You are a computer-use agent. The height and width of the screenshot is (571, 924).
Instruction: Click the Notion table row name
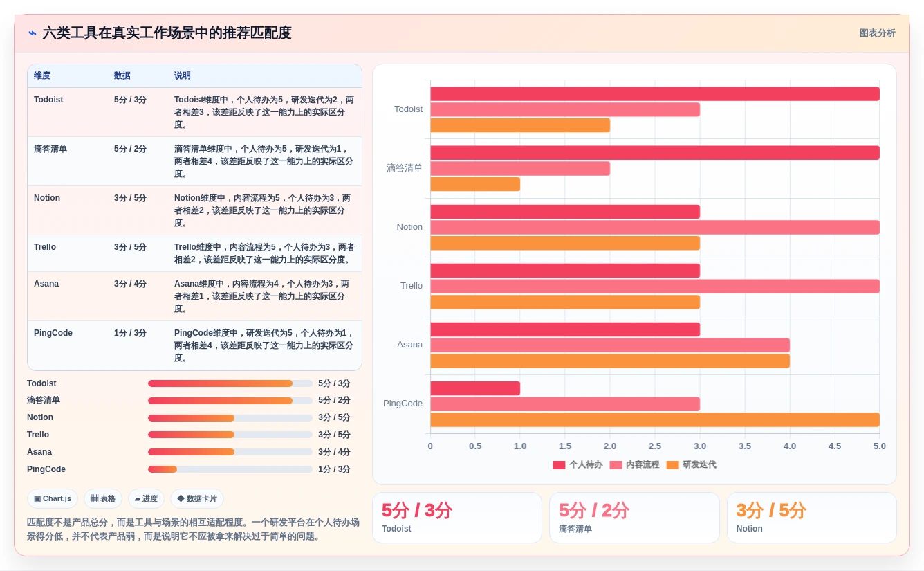point(47,198)
